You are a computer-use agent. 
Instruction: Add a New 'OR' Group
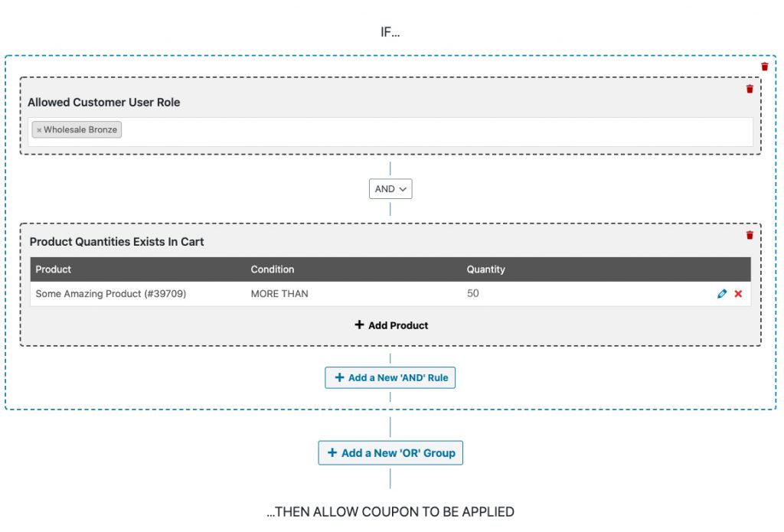point(390,452)
